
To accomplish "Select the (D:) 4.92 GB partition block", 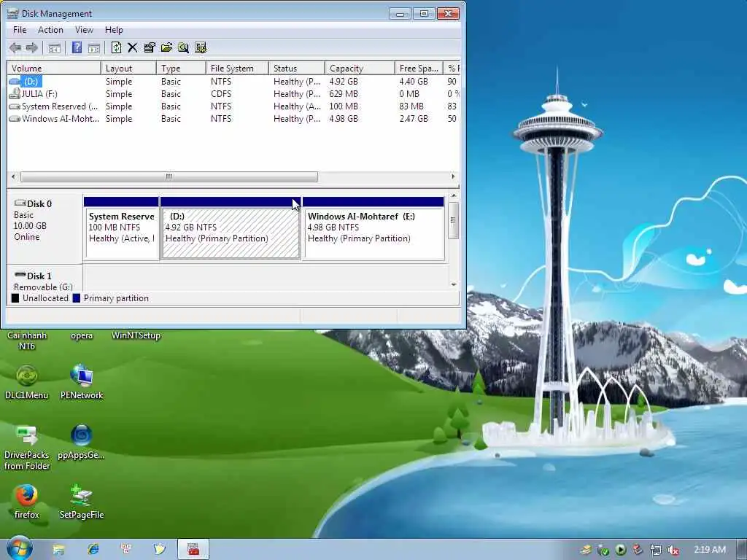I will (231, 228).
